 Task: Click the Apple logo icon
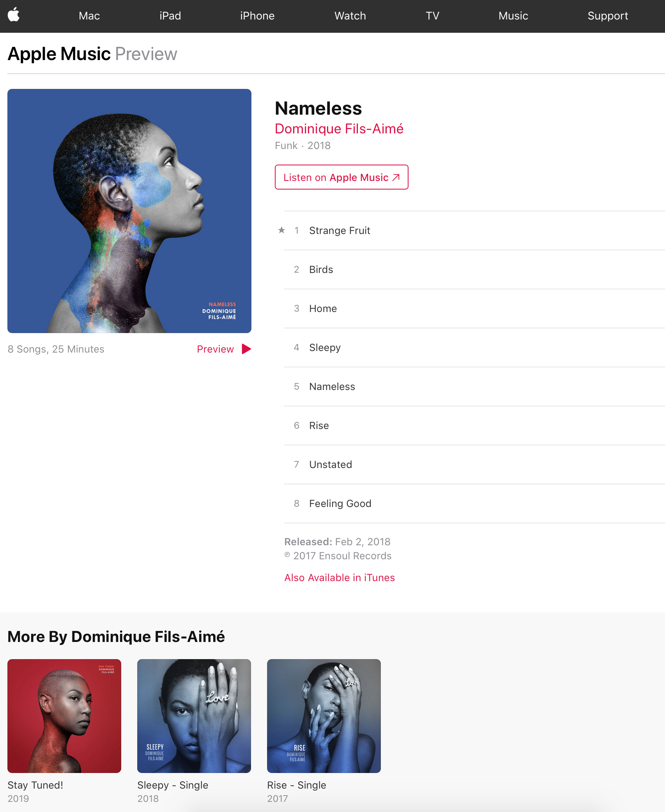click(14, 15)
